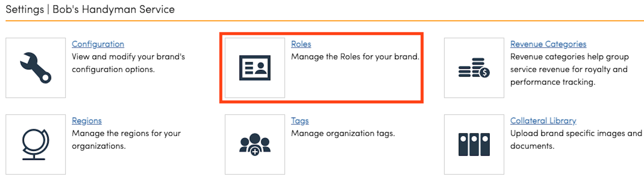Viewport: 644px width, 177px height.
Task: Click "Manage the regions for your organizations" text
Action: 126,133
